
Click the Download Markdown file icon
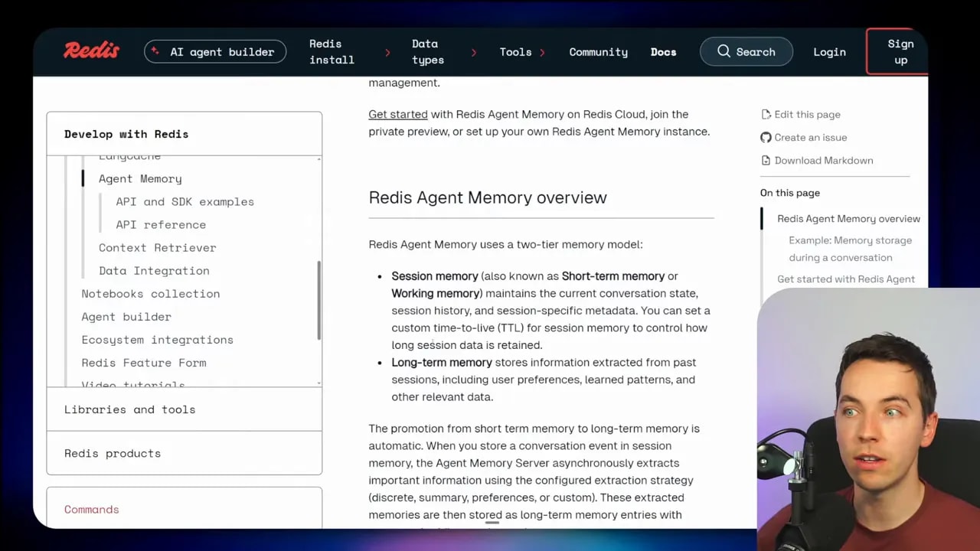tap(766, 160)
